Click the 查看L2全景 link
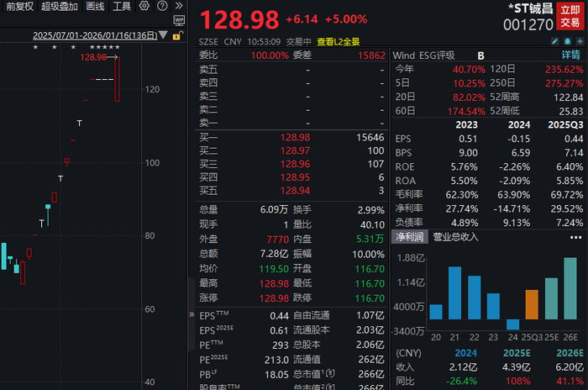The height and width of the screenshot is (390, 588). pyautogui.click(x=339, y=40)
